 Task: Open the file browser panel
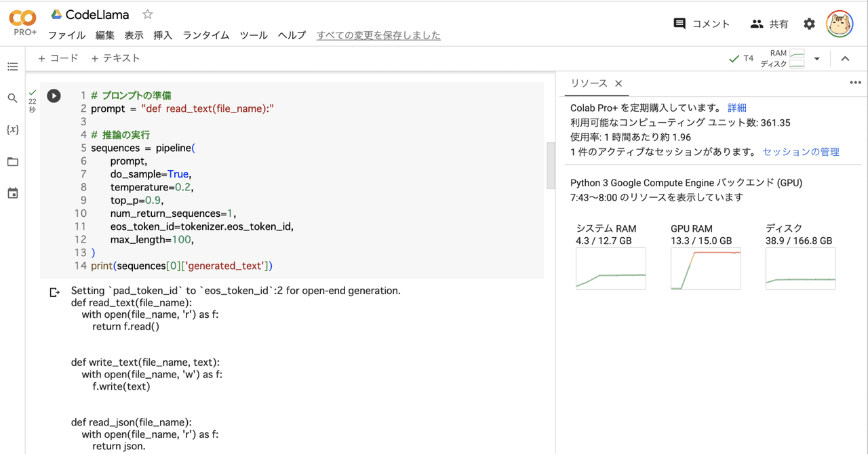(x=12, y=161)
